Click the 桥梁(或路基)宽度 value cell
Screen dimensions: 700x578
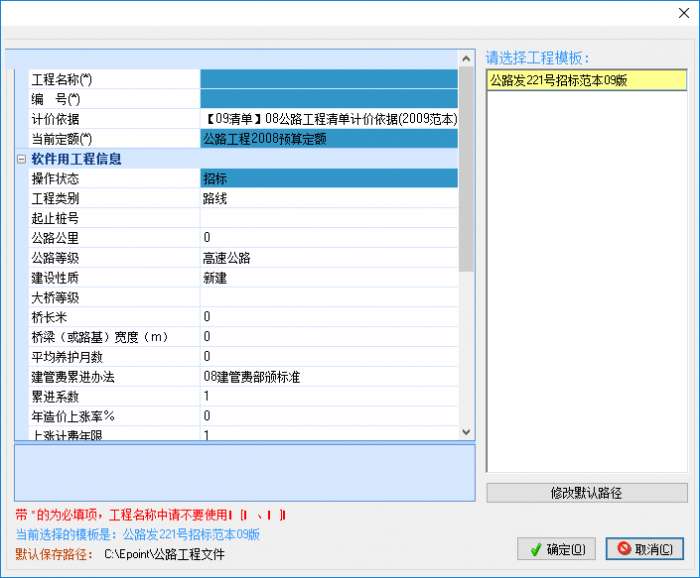(329, 337)
